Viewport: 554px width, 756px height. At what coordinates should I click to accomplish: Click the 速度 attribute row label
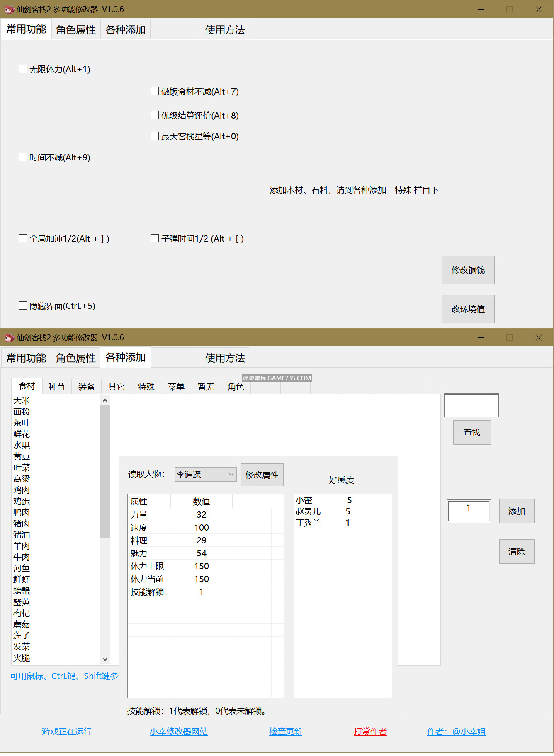point(139,528)
